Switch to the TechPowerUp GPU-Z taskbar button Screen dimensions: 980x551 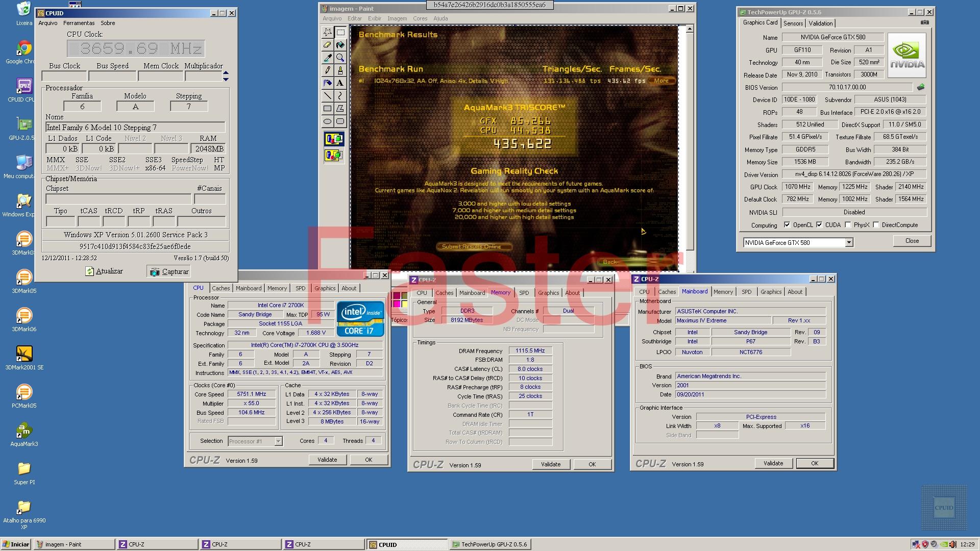pyautogui.click(x=490, y=544)
